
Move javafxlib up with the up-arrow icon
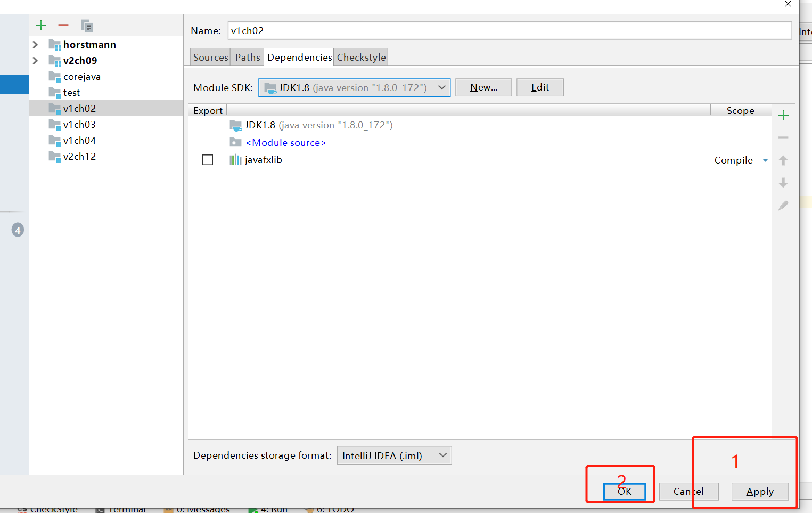click(x=783, y=160)
